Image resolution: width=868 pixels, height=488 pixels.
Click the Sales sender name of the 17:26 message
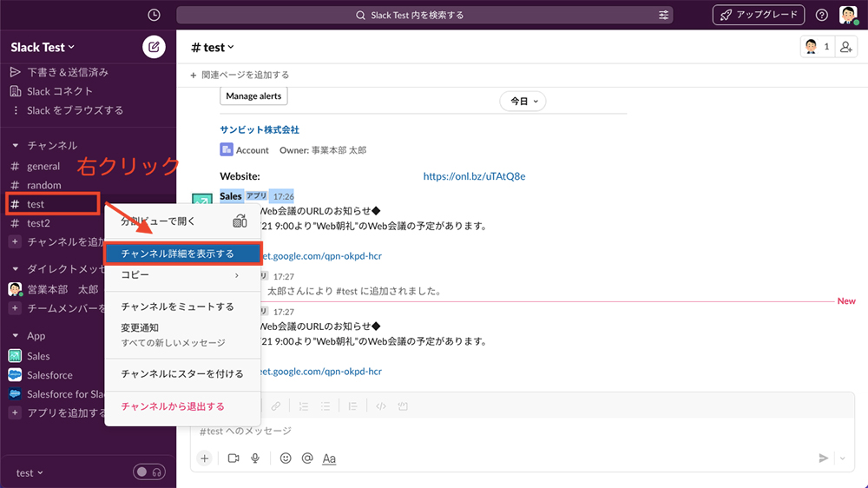pos(231,196)
